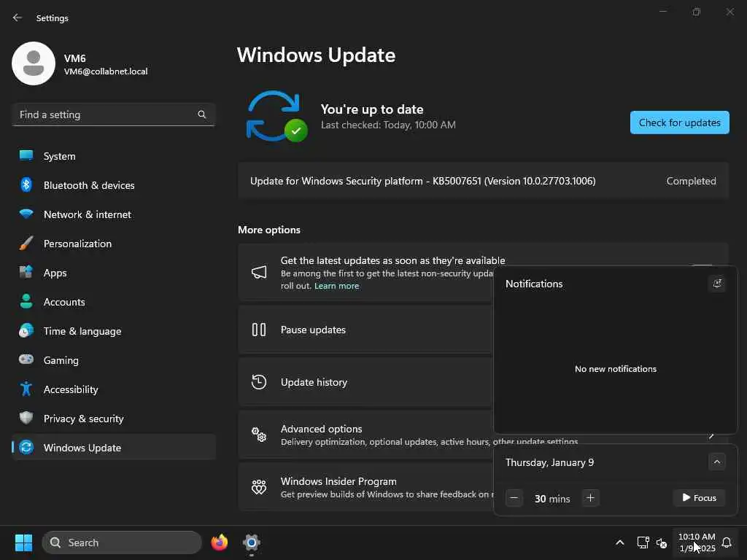747x560 pixels.
Task: Open Time & language category
Action: 113,331
